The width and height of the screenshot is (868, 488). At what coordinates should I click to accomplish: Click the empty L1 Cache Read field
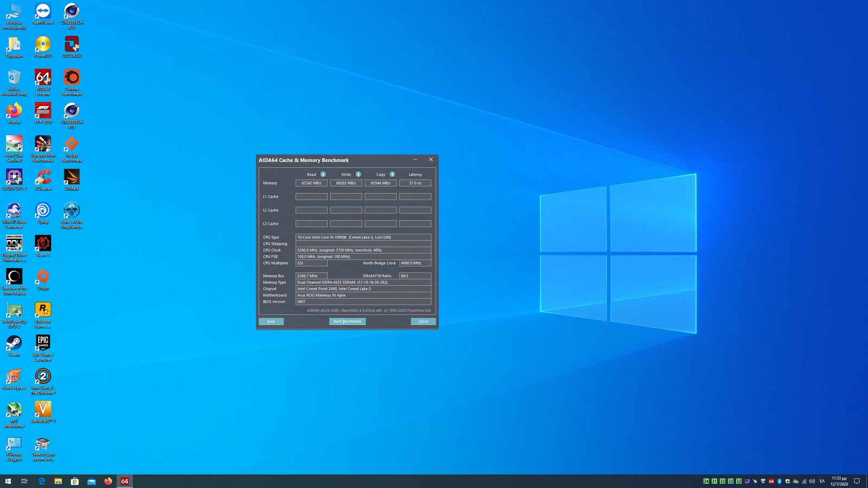(311, 197)
